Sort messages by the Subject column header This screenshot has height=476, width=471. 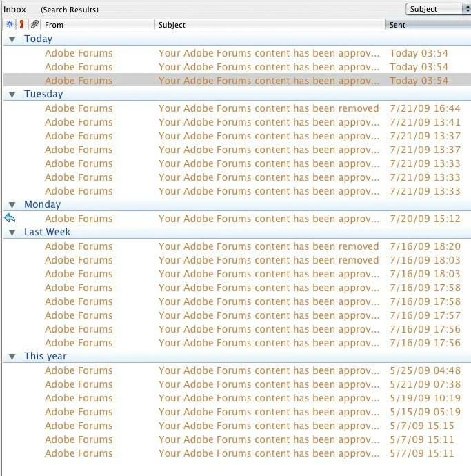coord(270,25)
